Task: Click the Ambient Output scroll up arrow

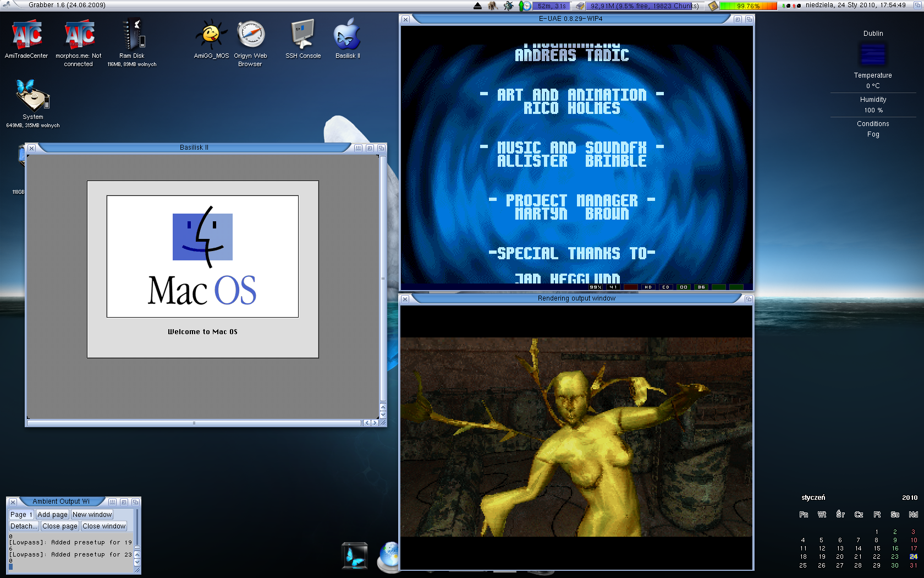Action: (137, 555)
